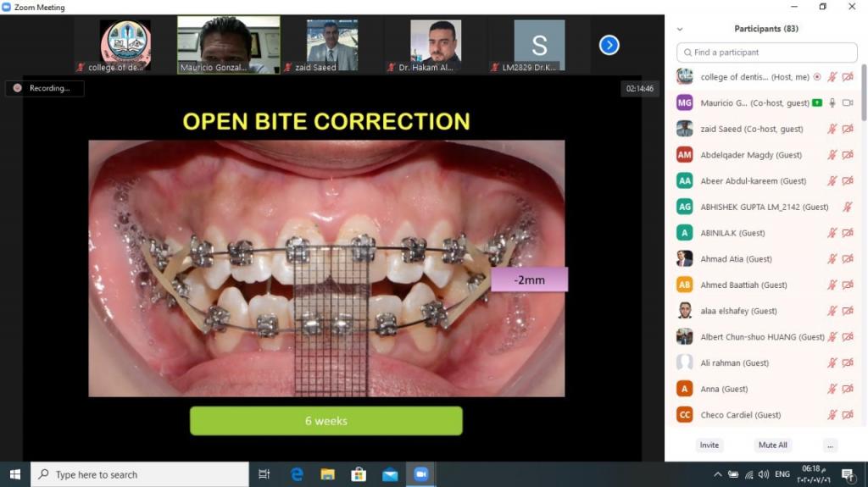Open File Explorer from the taskbar
This screenshot has width=868, height=487.
pos(327,474)
